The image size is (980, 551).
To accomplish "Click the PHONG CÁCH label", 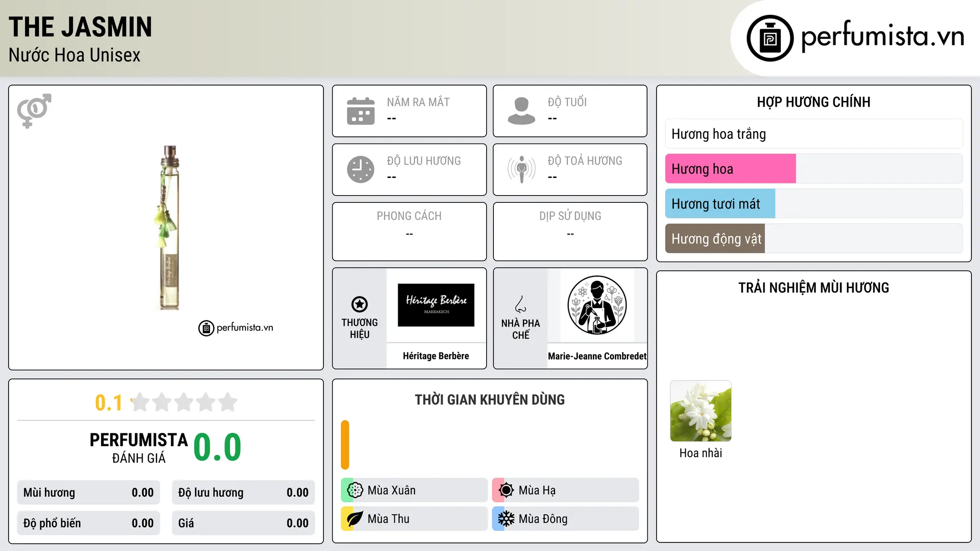I will [x=409, y=216].
